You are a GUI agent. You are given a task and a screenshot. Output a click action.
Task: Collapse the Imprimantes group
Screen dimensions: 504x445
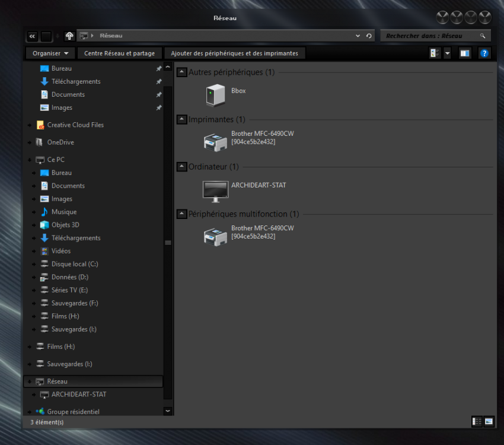click(x=182, y=120)
